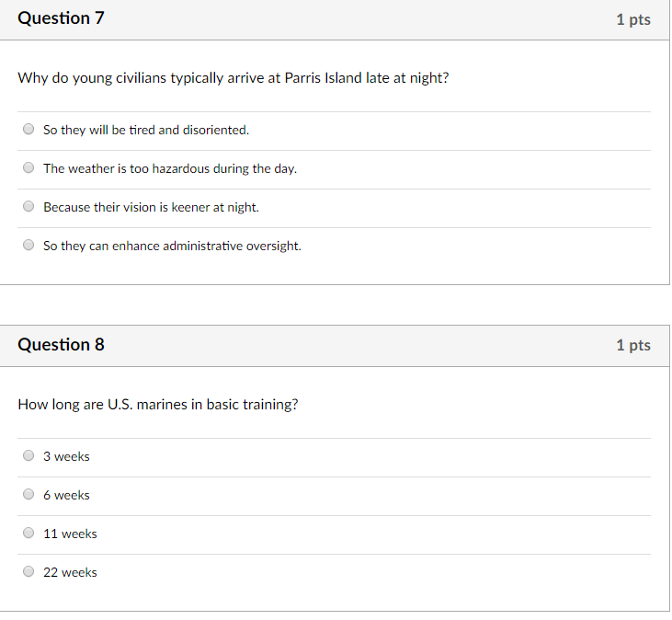Click the 'Question 8' heading
Image resolution: width=672 pixels, height=620 pixels.
61,345
